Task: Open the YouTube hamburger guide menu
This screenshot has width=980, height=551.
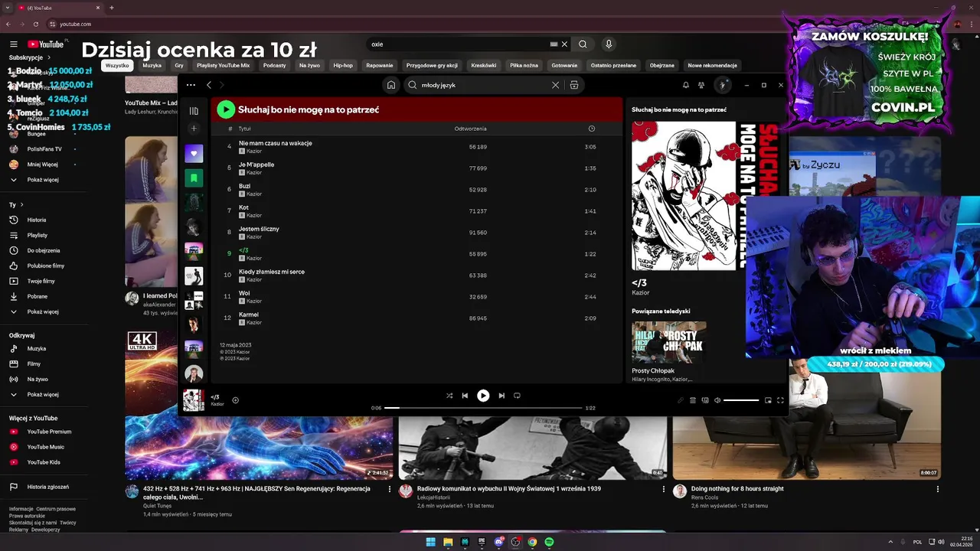Action: pos(14,44)
